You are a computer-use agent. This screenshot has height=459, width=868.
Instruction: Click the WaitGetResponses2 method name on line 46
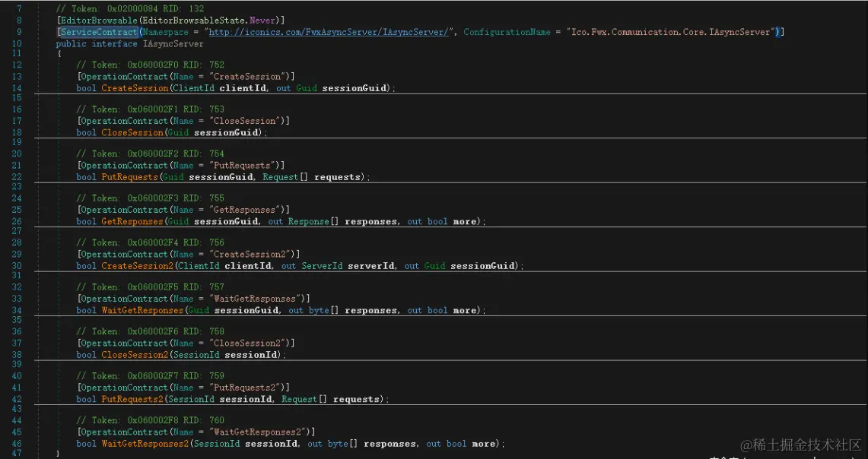(145, 444)
